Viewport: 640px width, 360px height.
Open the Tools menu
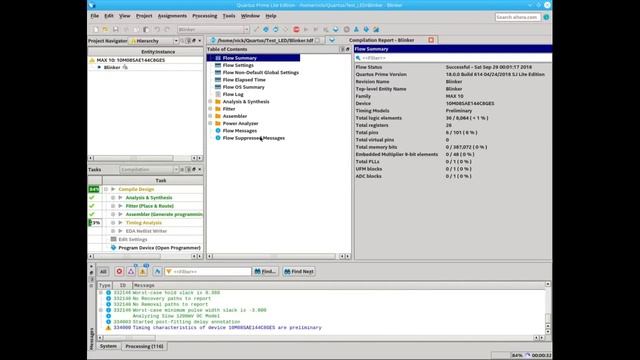(x=229, y=16)
